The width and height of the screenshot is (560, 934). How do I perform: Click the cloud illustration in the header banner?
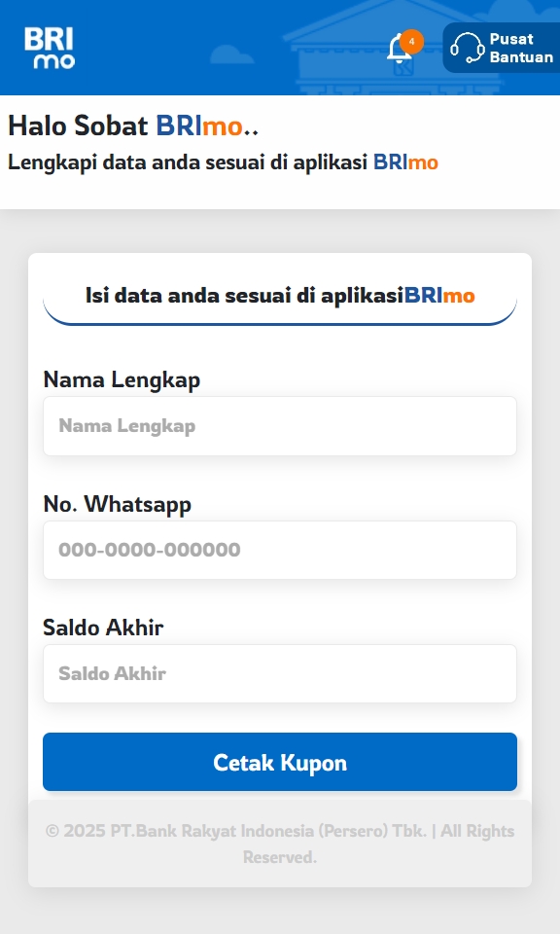tap(232, 54)
